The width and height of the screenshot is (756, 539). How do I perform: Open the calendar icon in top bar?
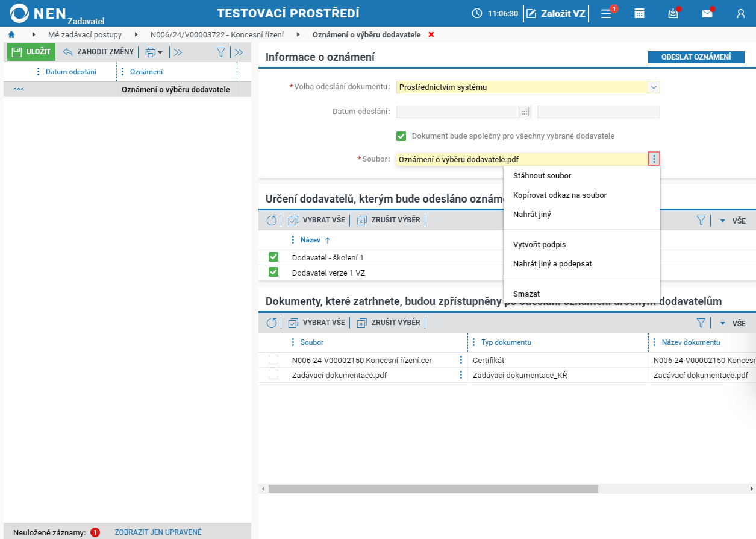[x=640, y=13]
